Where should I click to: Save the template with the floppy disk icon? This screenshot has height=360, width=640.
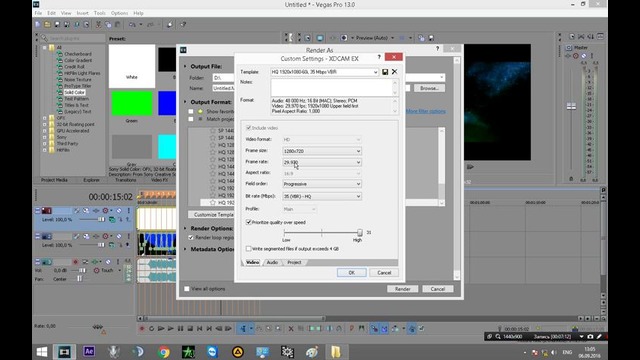pyautogui.click(x=385, y=72)
